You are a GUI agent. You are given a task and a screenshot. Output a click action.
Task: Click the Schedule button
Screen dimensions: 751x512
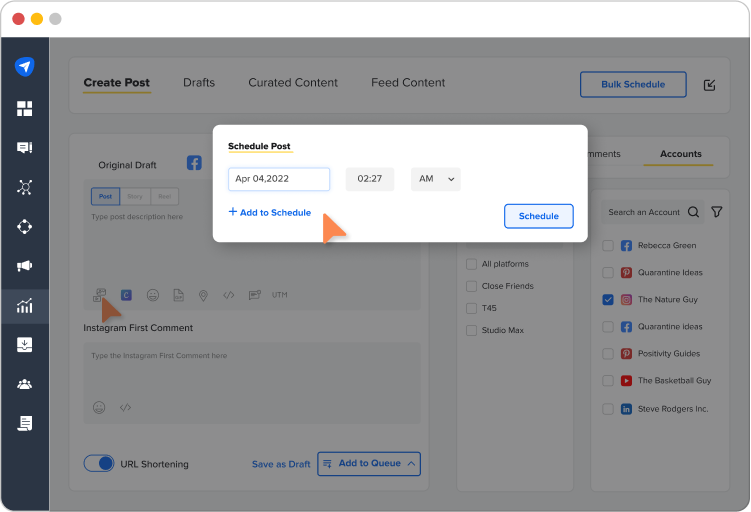(x=538, y=216)
